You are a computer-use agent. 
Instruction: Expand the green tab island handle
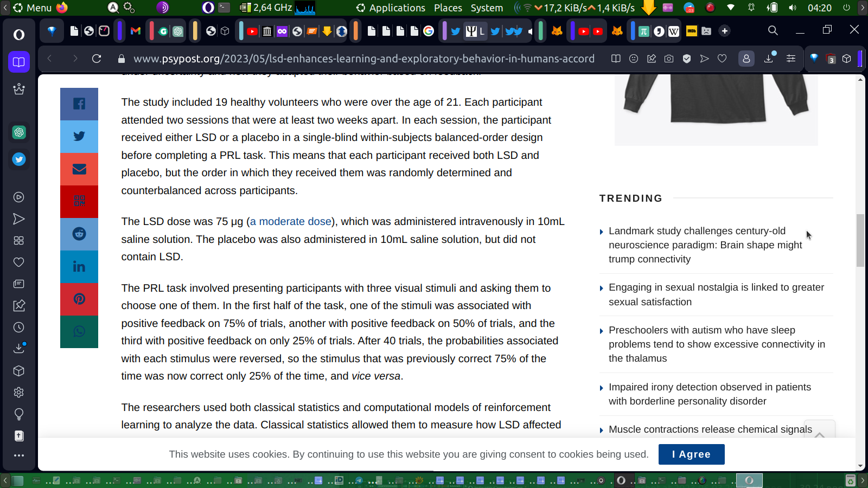pyautogui.click(x=540, y=31)
